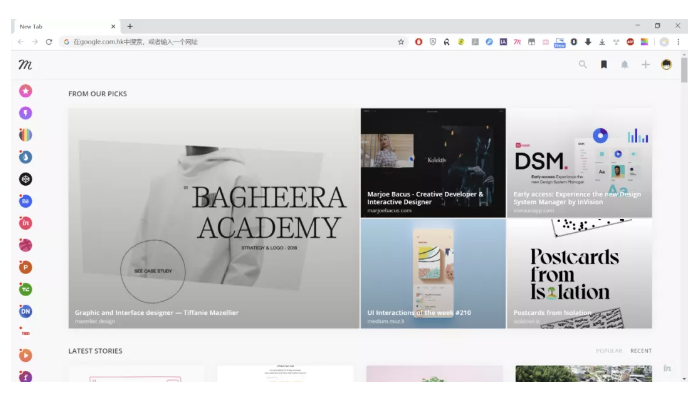Click the Muzli pink extension icon in toolbar
Screen dimensions: 696x396
click(517, 42)
